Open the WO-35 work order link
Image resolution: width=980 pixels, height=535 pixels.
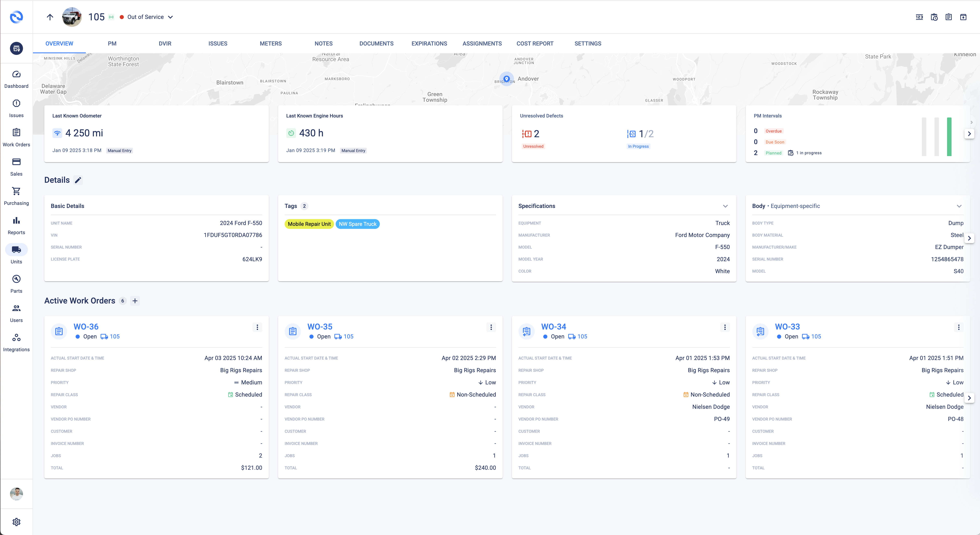click(x=320, y=327)
